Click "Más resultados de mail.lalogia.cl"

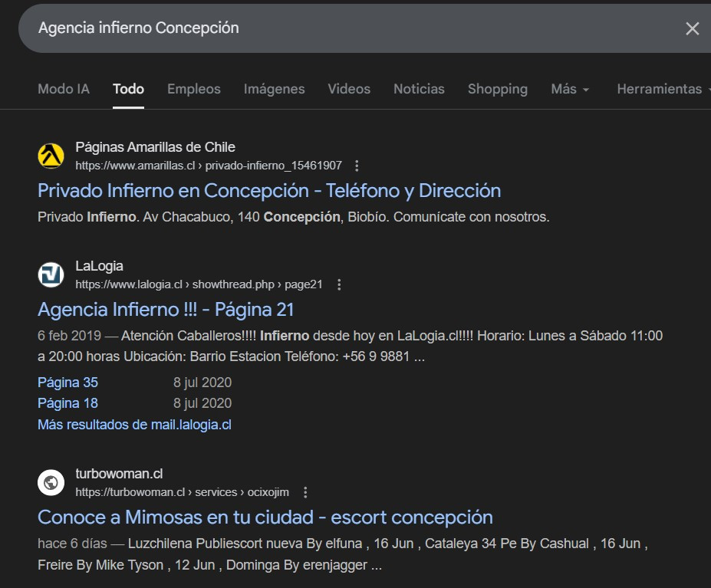pyautogui.click(x=134, y=424)
